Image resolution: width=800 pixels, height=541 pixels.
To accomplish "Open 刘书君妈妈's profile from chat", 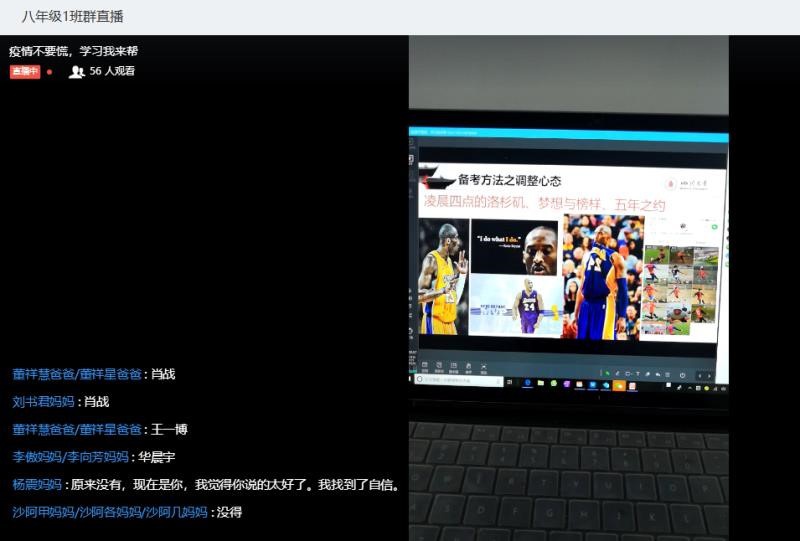I will pyautogui.click(x=43, y=402).
